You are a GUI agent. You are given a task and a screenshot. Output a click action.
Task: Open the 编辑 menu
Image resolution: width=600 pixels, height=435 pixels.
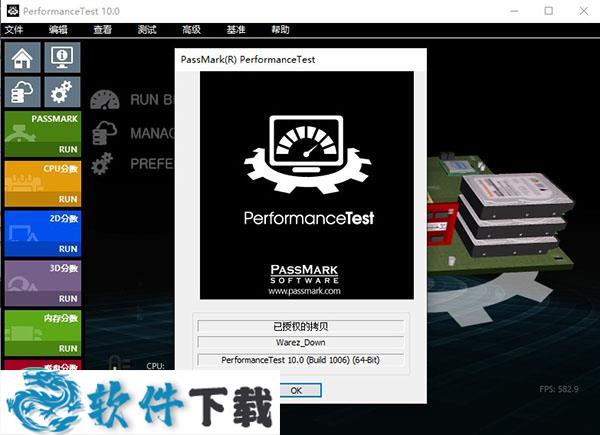coord(58,29)
